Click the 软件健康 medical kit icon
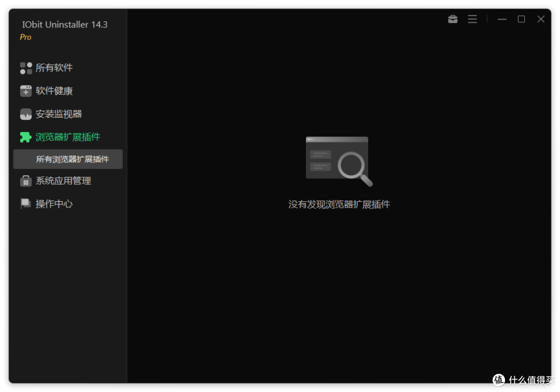The image size is (560, 392). pos(26,91)
